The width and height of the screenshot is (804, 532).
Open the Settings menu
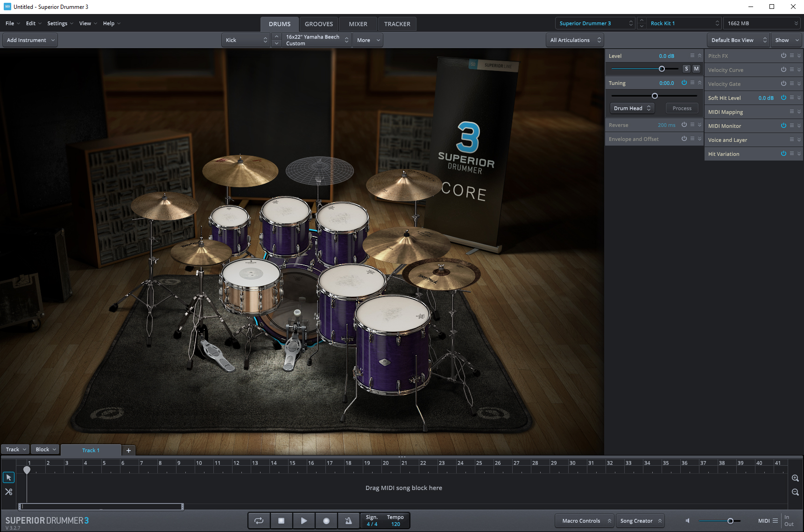click(60, 23)
